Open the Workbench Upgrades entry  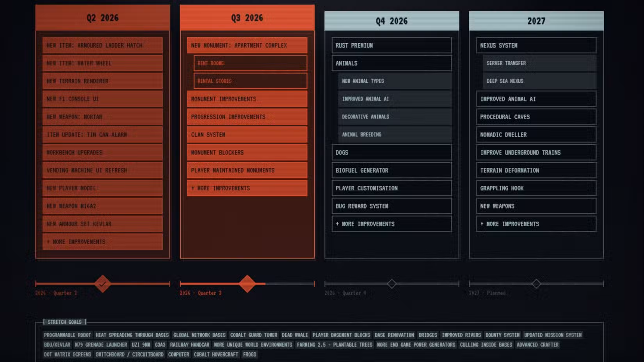103,153
